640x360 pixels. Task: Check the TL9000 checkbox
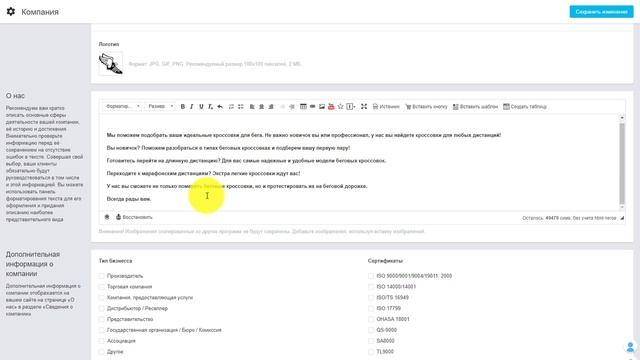371,352
